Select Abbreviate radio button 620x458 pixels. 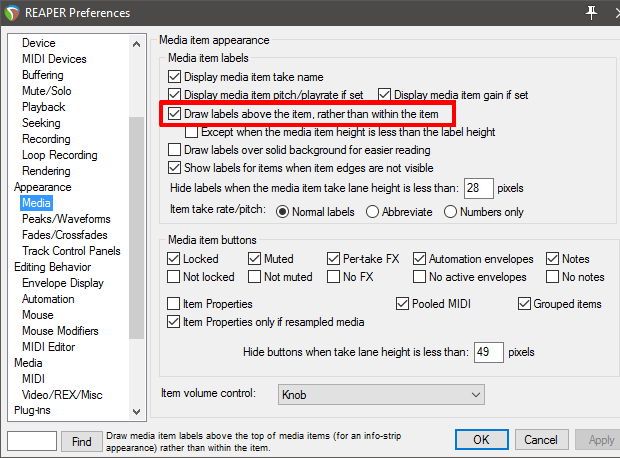[x=372, y=212]
